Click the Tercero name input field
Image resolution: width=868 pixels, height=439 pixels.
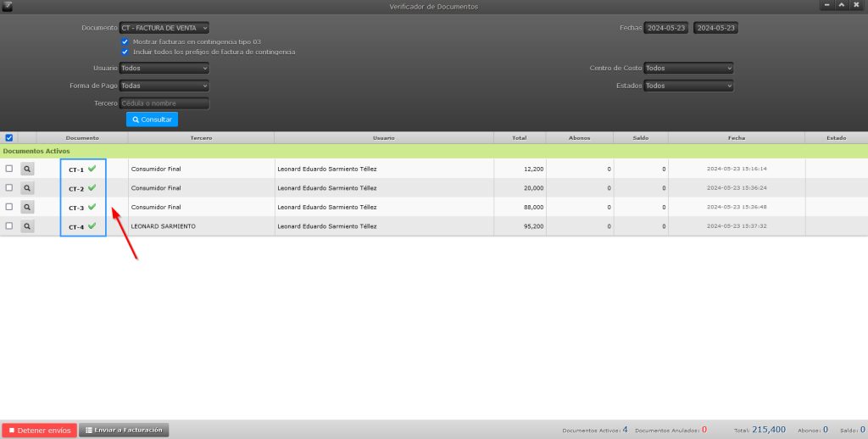pos(164,103)
